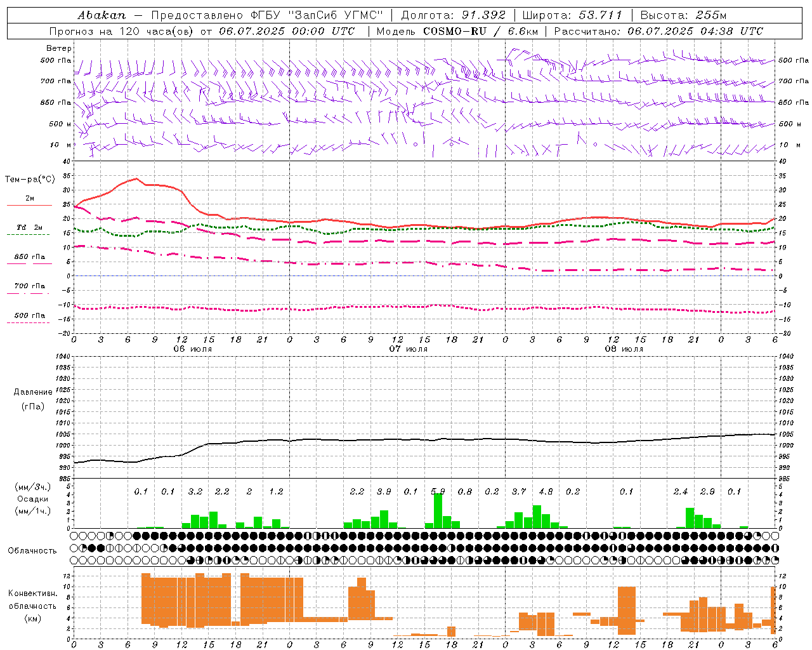Click the 3.7 precipitation total
The height and width of the screenshot is (650, 812).
(519, 491)
